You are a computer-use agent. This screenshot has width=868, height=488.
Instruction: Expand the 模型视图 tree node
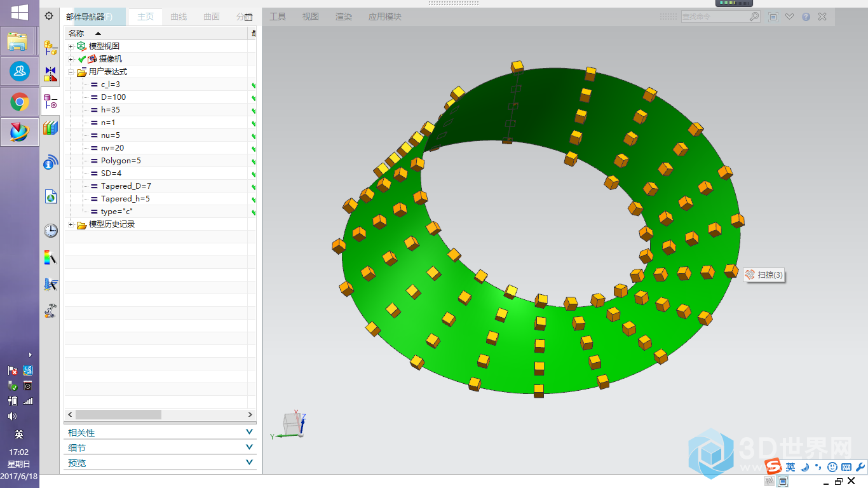click(71, 46)
